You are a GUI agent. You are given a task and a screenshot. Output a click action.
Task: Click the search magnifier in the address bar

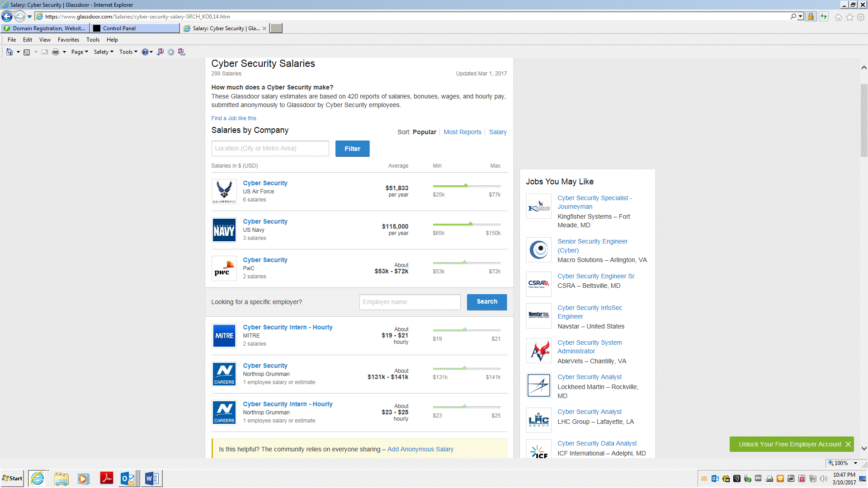[793, 17]
